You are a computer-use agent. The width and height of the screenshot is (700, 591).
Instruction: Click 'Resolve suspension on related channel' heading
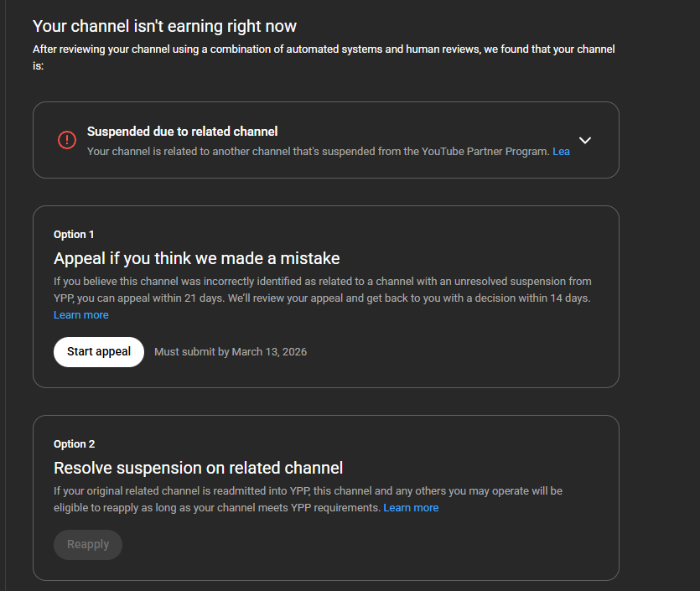[198, 469]
